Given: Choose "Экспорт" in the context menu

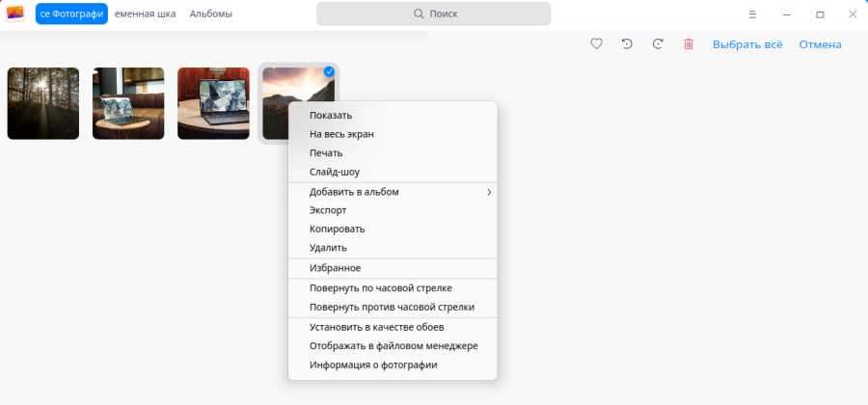Looking at the screenshot, I should tap(328, 210).
